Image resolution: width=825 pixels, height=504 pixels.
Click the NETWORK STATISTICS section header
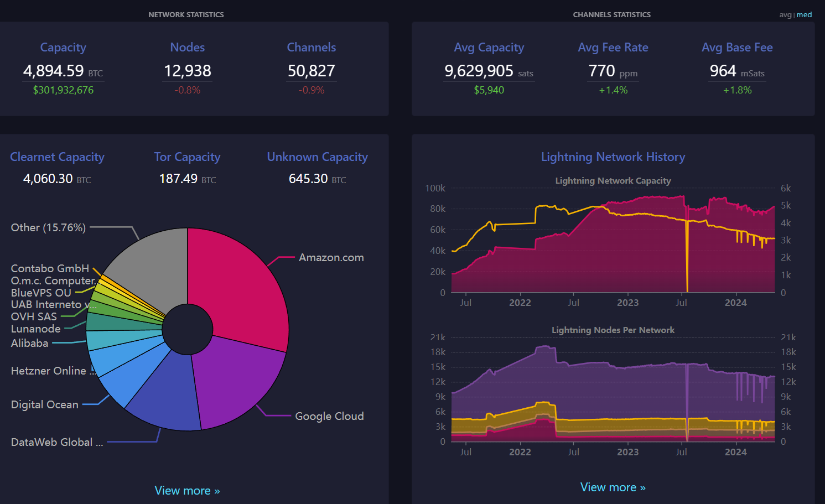[186, 15]
